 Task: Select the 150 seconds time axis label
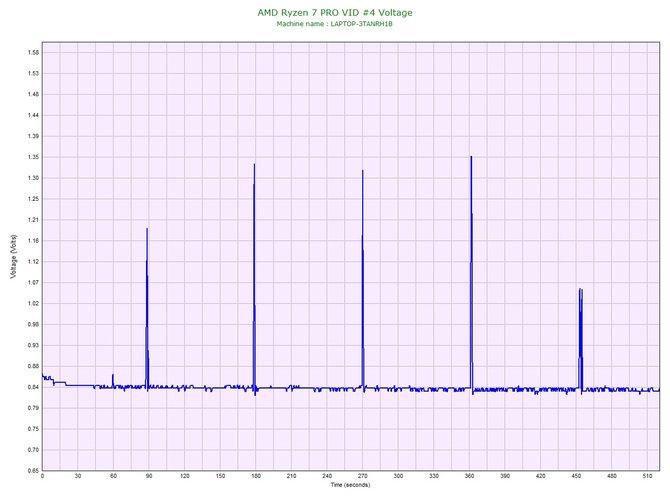point(220,476)
